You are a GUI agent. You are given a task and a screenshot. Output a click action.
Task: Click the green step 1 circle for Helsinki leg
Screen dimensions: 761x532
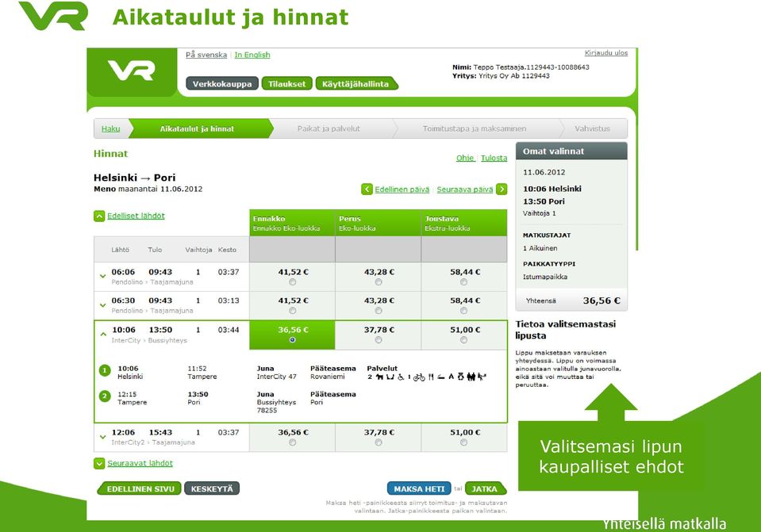pyautogui.click(x=105, y=371)
